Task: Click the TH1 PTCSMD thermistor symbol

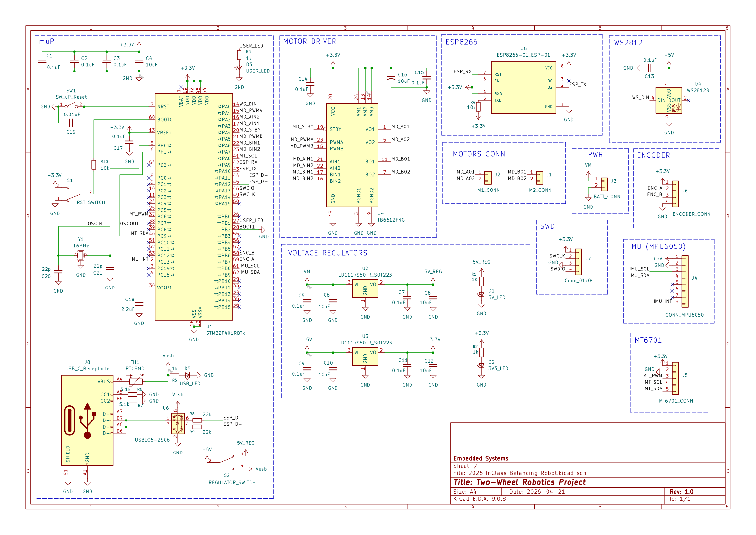Action: pyautogui.click(x=136, y=381)
